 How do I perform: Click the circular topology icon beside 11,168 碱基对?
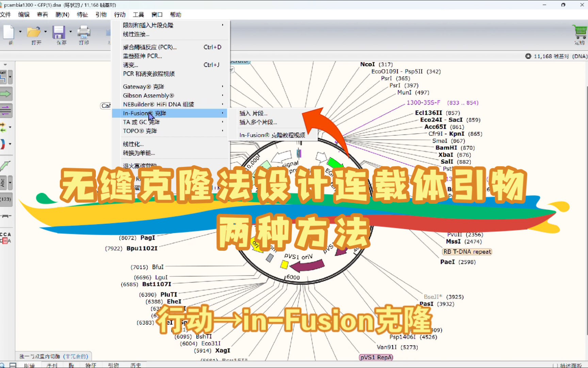pos(528,56)
